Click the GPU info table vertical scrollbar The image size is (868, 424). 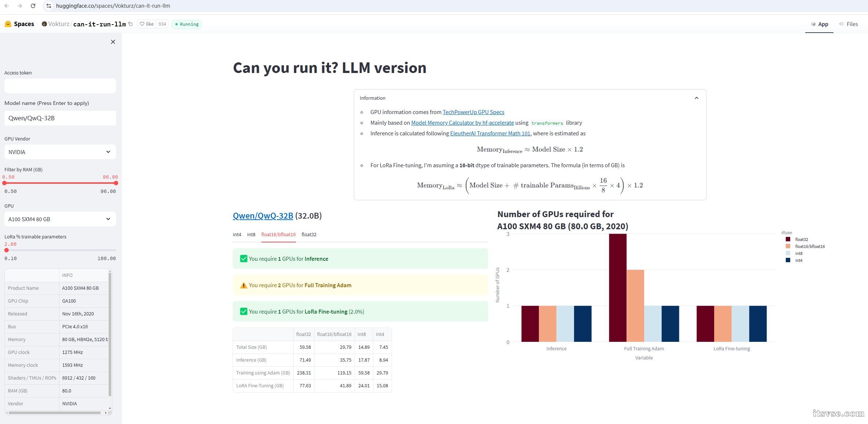click(x=110, y=335)
